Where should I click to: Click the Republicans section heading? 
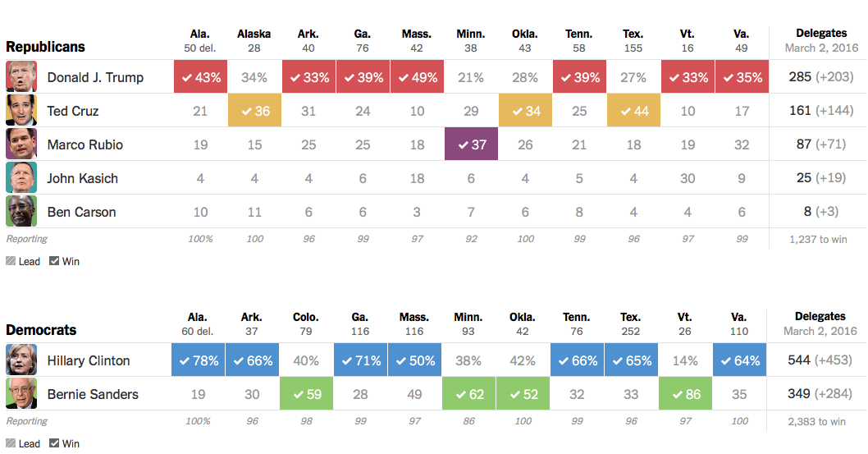coord(45,47)
